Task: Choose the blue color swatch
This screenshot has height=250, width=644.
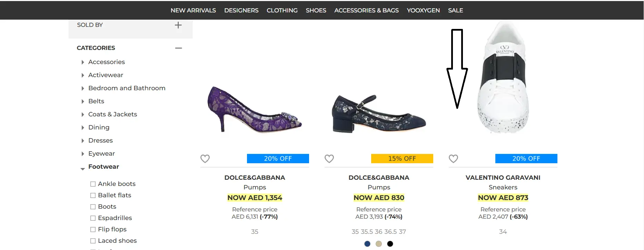Action: (367, 244)
